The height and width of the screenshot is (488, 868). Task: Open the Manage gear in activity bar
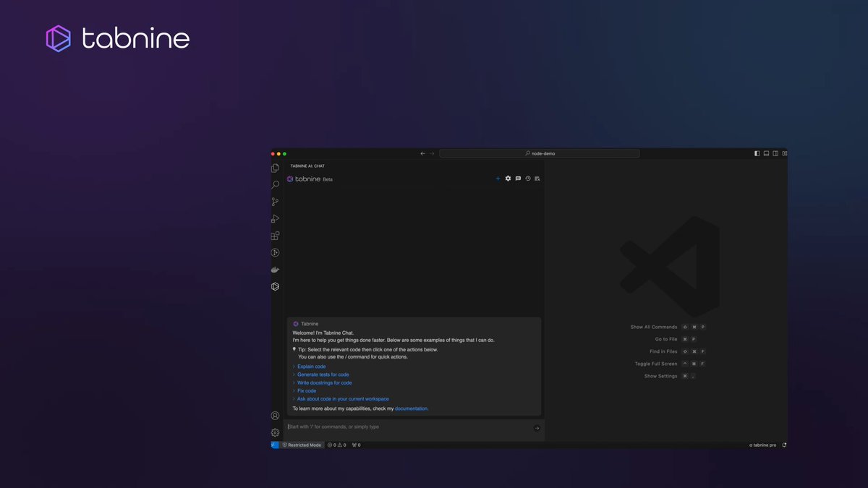click(275, 432)
